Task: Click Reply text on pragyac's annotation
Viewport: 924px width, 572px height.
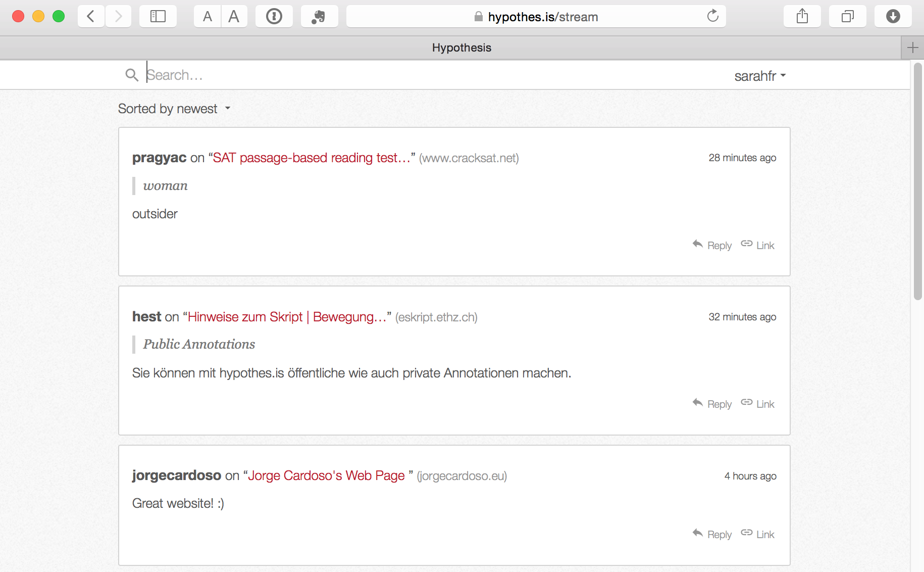Action: pyautogui.click(x=720, y=246)
